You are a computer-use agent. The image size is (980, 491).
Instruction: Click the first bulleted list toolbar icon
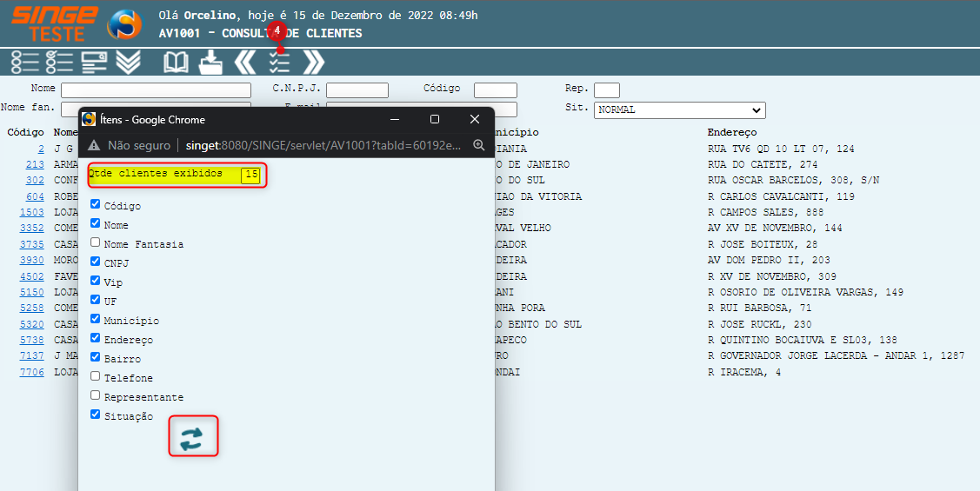tap(25, 62)
